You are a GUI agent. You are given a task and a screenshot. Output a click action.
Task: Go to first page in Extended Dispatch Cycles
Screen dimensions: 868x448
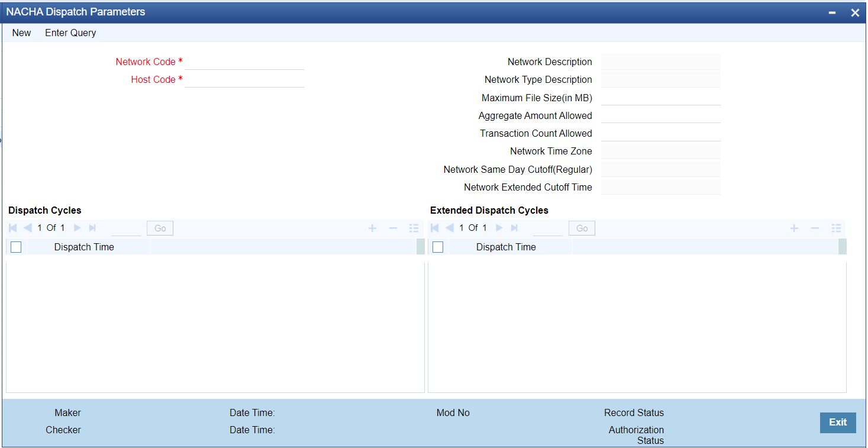click(x=435, y=228)
